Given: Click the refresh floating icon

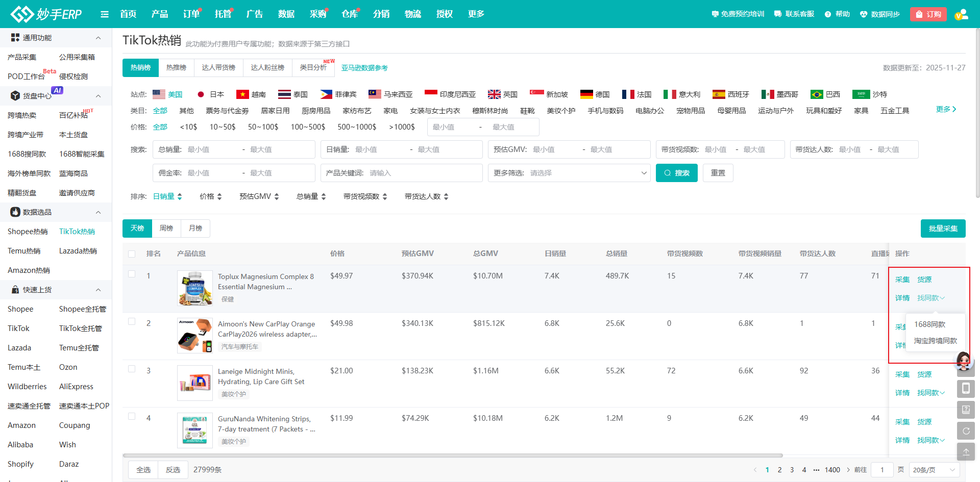Looking at the screenshot, I should coord(966,431).
